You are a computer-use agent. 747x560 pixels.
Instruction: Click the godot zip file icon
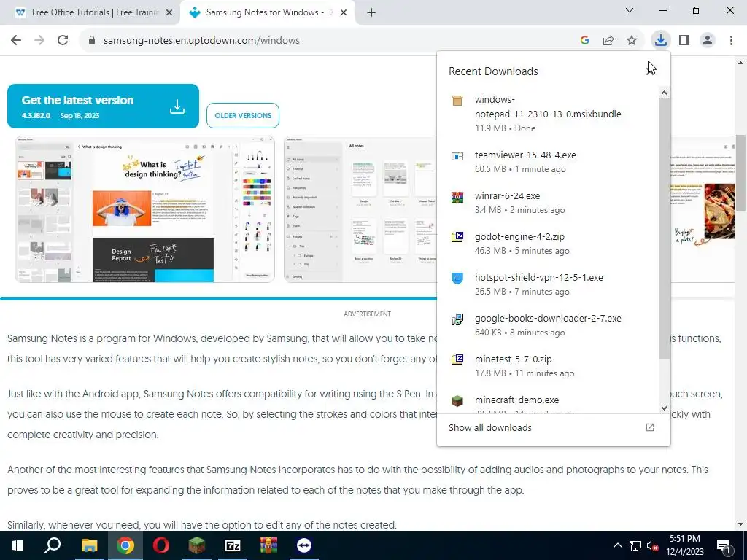coord(457,237)
